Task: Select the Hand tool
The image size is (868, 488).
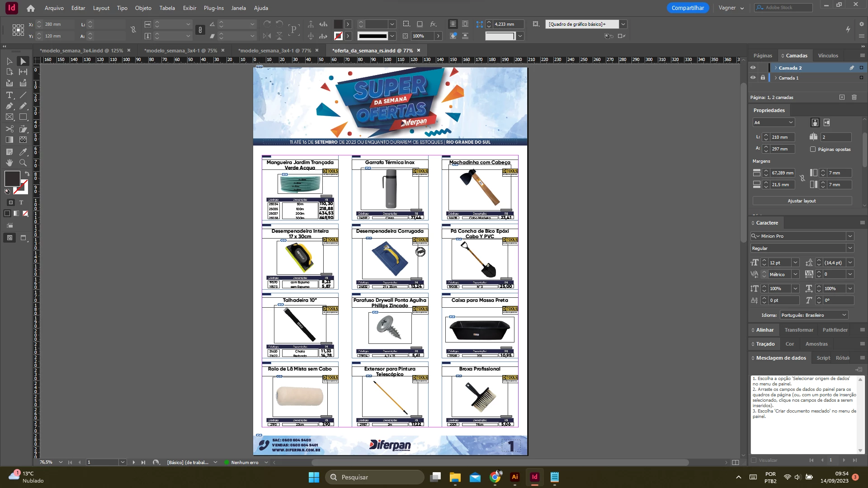Action: 9,163
